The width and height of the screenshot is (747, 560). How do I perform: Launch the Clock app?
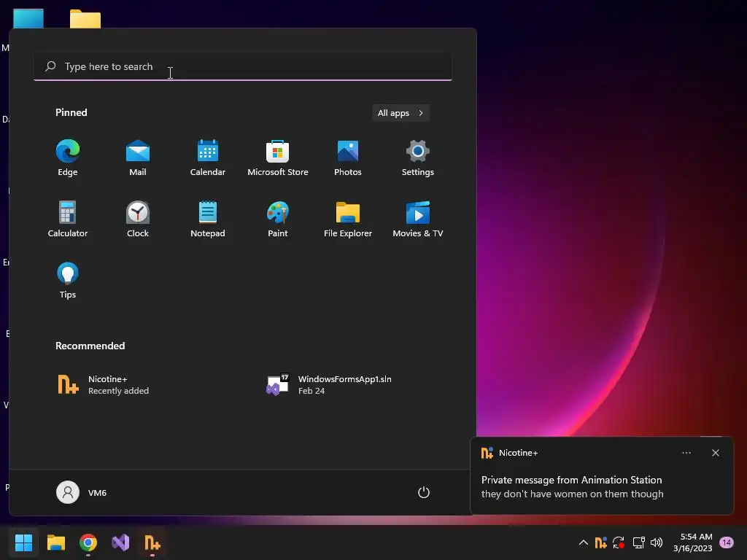coord(138,219)
